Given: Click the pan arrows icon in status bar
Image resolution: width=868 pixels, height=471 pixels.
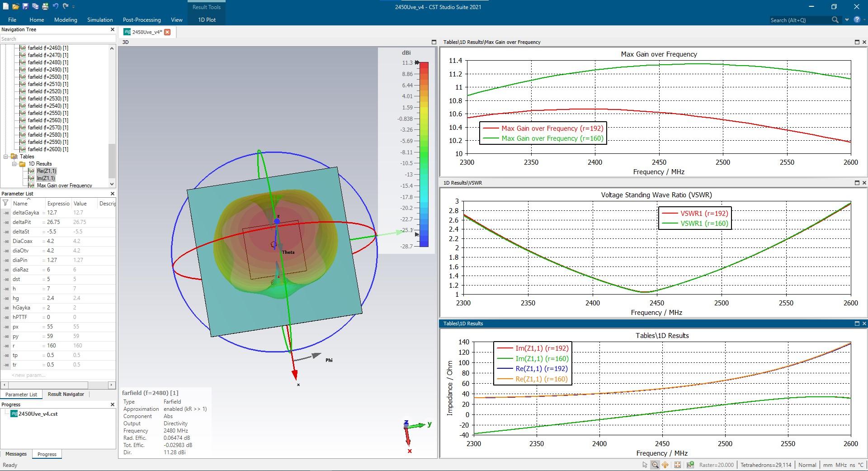Looking at the screenshot, I should pyautogui.click(x=665, y=465).
